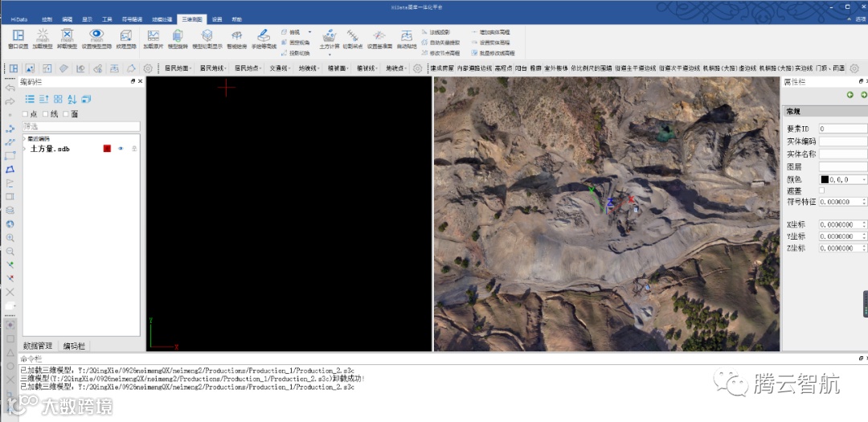Open the 居民地线 dropdown
The width and height of the screenshot is (868, 422).
[213, 68]
